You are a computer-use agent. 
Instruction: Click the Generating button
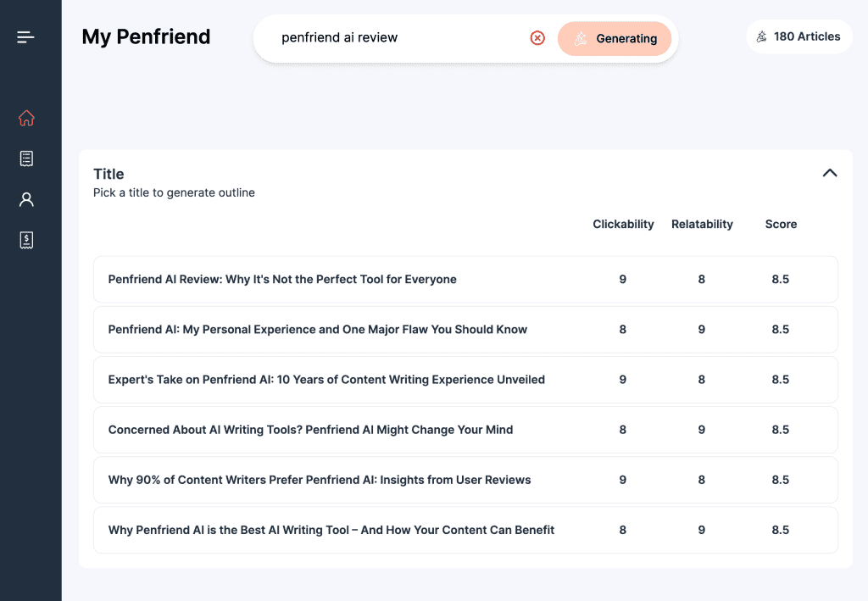[615, 39]
